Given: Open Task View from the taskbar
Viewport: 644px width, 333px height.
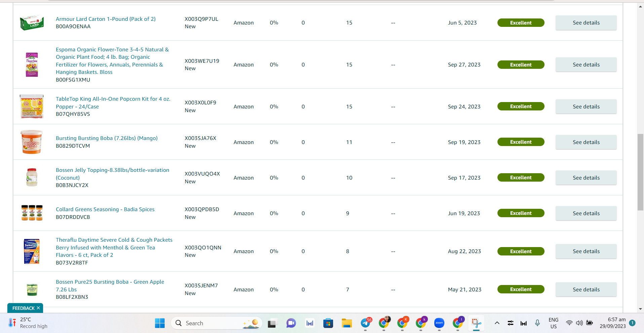Looking at the screenshot, I should pyautogui.click(x=272, y=323).
